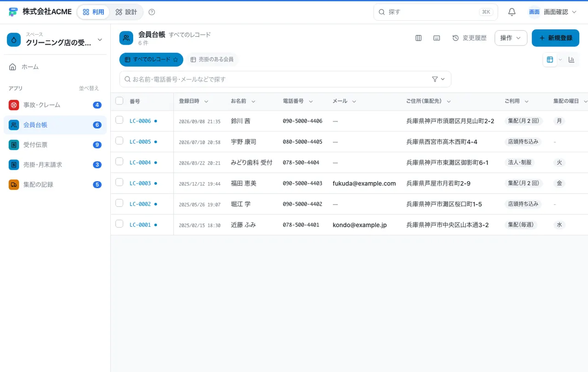Check the row LC-0003 checkbox
The height and width of the screenshot is (372, 588).
point(119,182)
